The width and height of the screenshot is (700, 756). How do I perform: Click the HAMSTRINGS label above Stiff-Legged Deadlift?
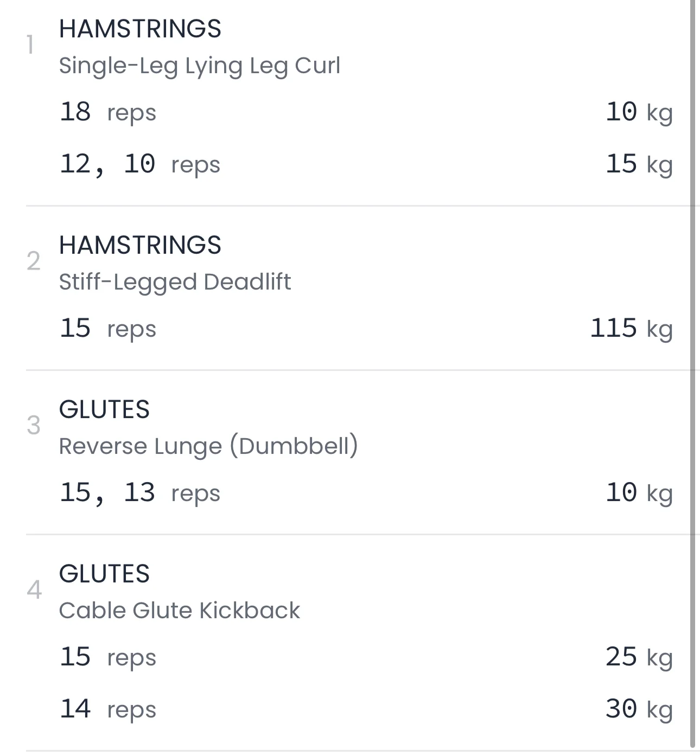(140, 245)
